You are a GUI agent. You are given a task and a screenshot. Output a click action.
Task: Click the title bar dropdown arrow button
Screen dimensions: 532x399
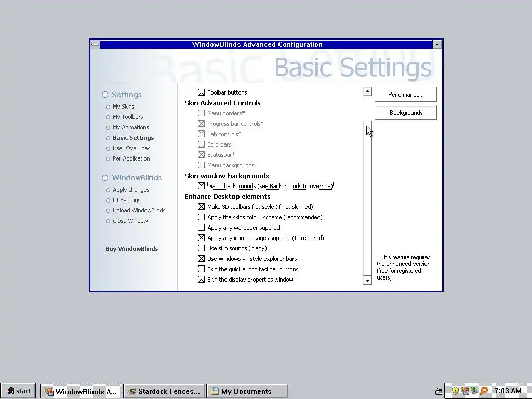(x=437, y=45)
